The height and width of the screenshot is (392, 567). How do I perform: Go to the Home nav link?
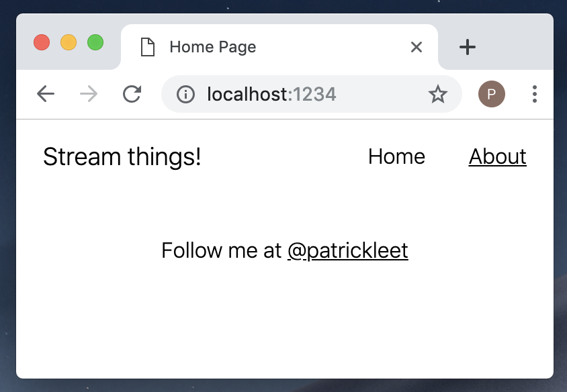396,157
